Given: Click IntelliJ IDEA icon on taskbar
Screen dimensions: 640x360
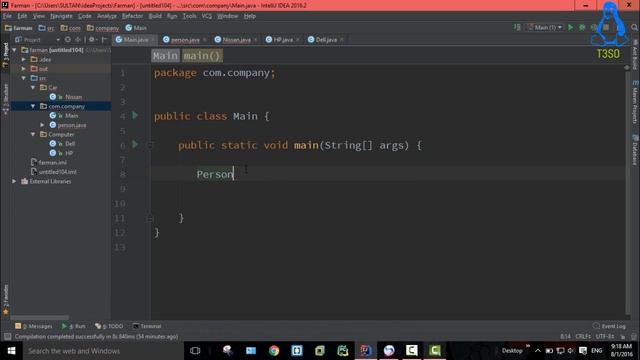Looking at the screenshot, I should tap(366, 351).
